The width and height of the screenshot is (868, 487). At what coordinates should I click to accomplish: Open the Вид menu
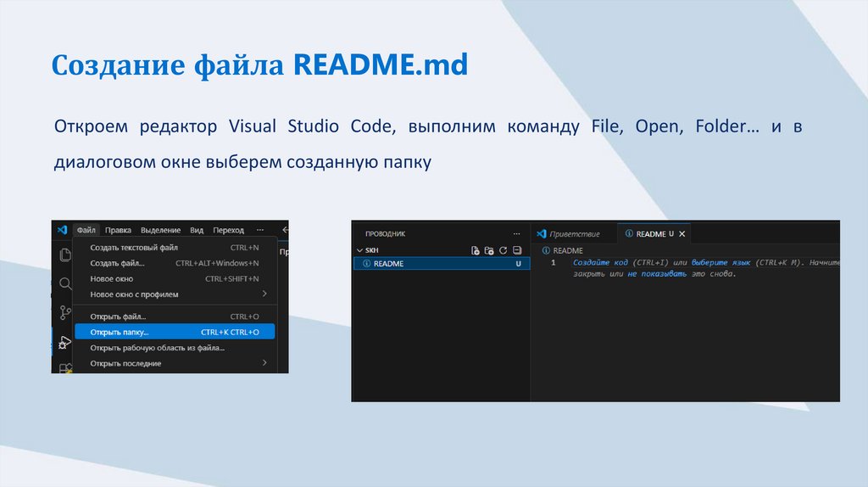(x=197, y=230)
